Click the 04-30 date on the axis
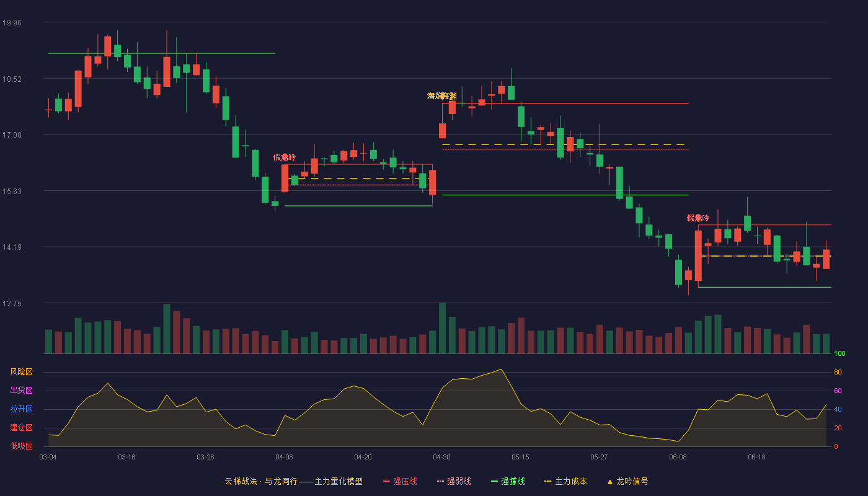The width and height of the screenshot is (868, 496). click(x=441, y=457)
